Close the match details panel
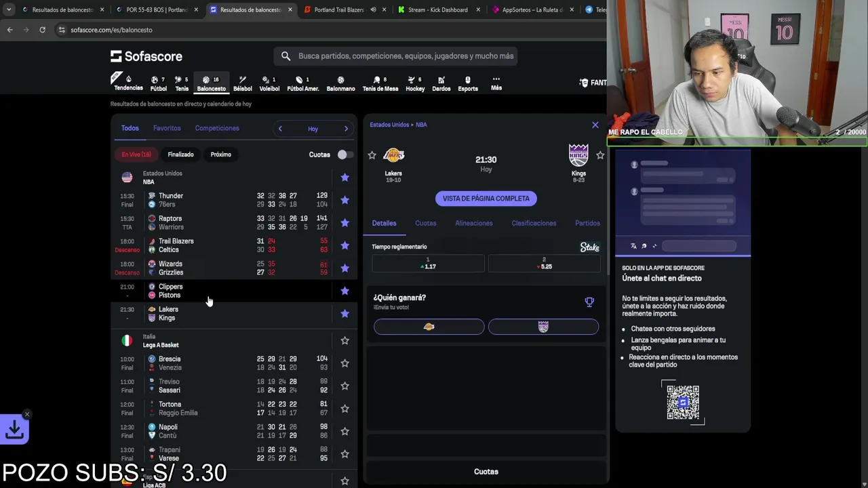 [595, 125]
